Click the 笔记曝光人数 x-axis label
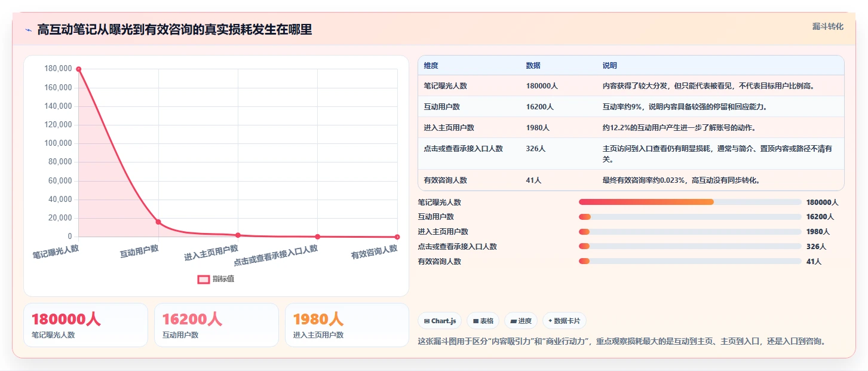Image resolution: width=868 pixels, height=371 pixels. click(56, 252)
